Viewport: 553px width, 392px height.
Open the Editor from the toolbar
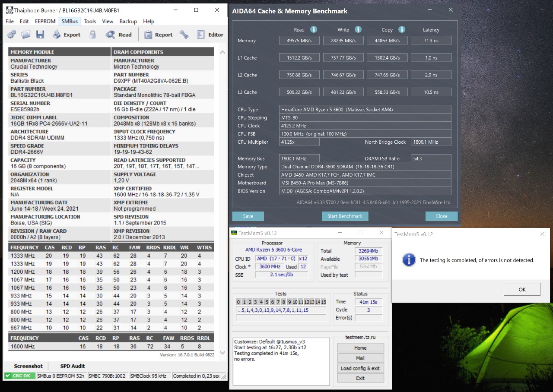point(210,35)
